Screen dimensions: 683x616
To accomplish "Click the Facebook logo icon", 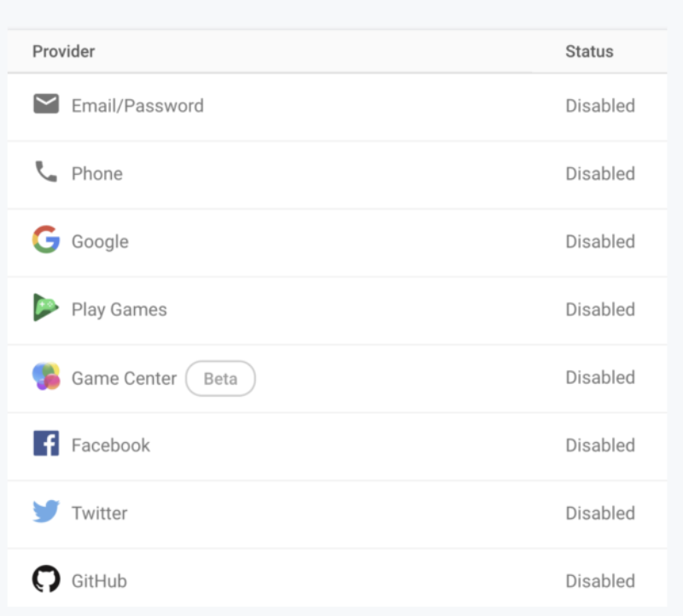I will (x=46, y=444).
